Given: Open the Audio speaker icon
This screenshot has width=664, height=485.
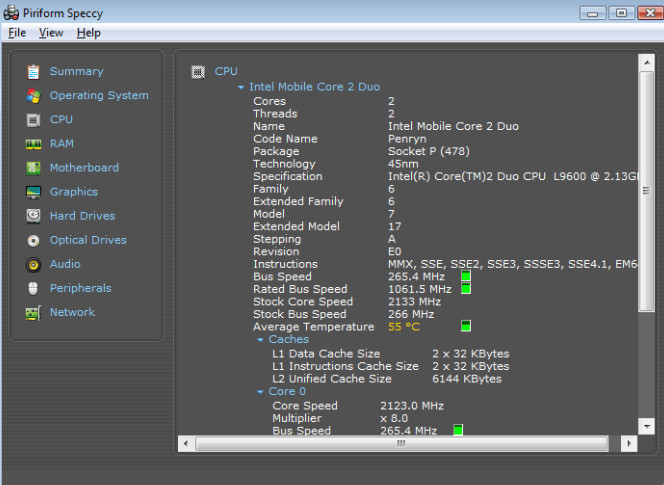Looking at the screenshot, I should click(33, 265).
